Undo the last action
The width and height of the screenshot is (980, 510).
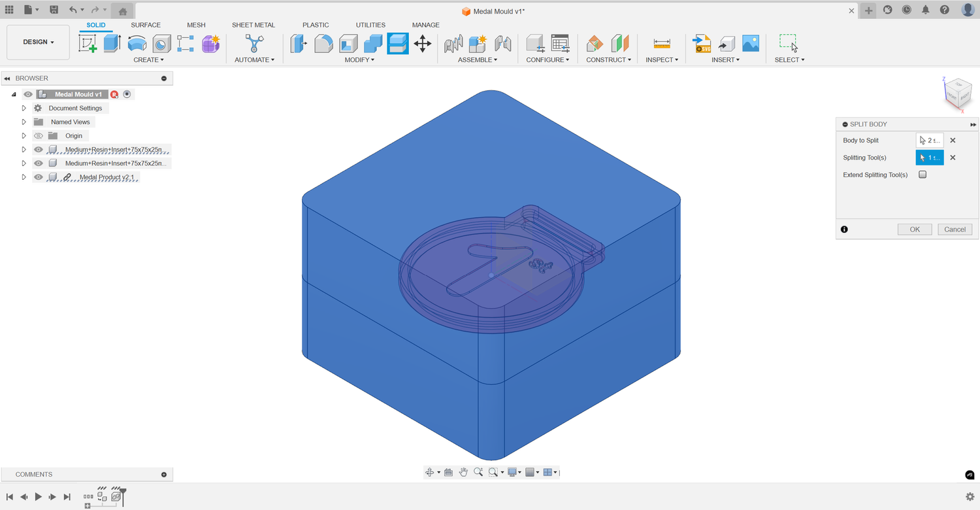tap(73, 10)
